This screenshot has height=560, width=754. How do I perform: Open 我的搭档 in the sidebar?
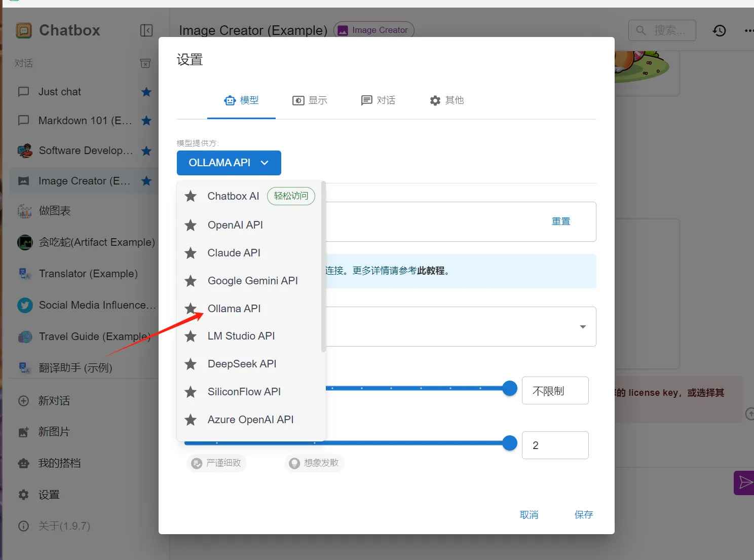[60, 463]
